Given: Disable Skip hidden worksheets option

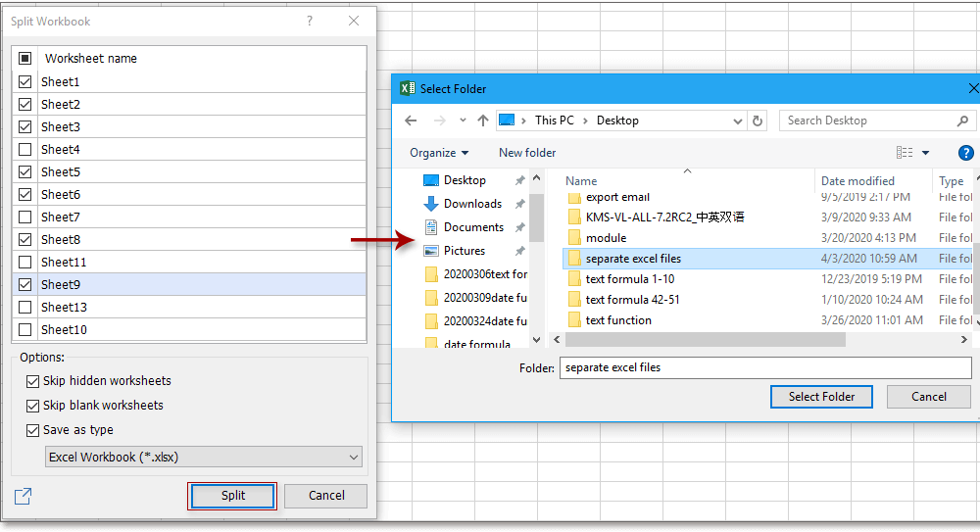Looking at the screenshot, I should [32, 381].
